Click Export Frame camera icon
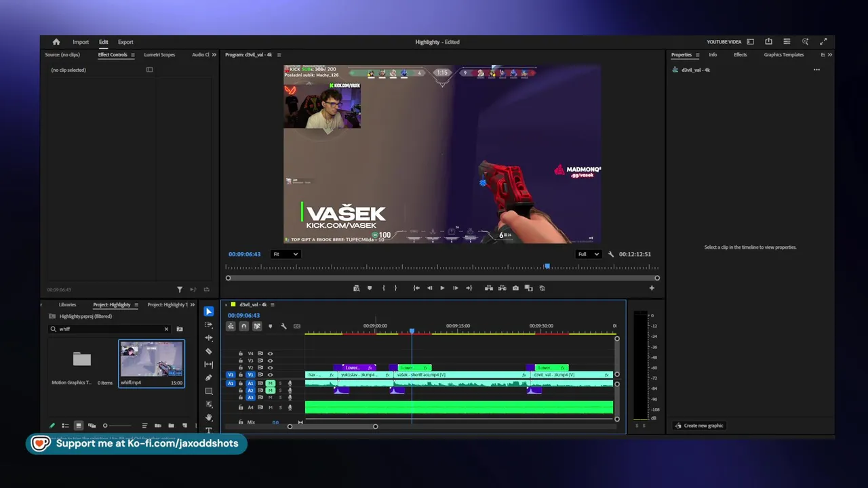 pos(515,288)
